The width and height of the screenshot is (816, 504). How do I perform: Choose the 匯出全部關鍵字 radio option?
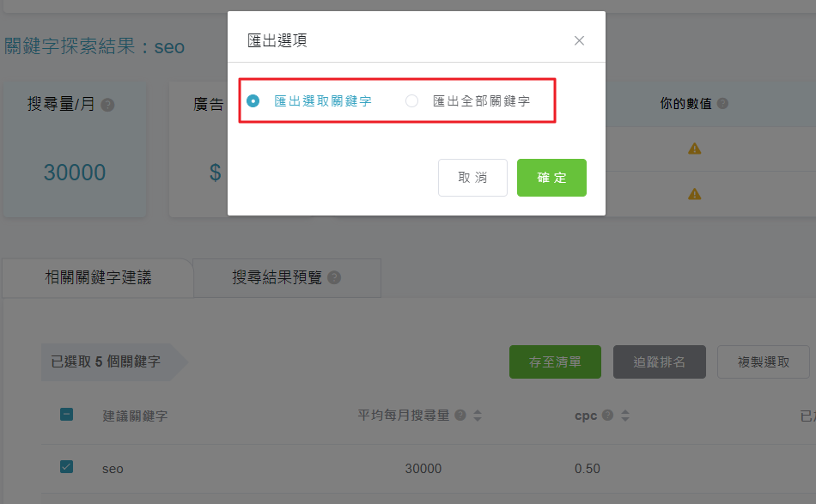pos(412,101)
